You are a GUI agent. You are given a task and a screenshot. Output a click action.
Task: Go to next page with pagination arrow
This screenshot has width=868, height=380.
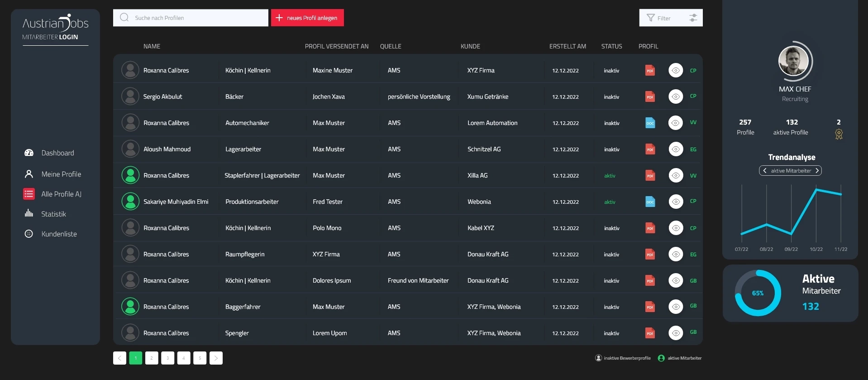point(216,358)
